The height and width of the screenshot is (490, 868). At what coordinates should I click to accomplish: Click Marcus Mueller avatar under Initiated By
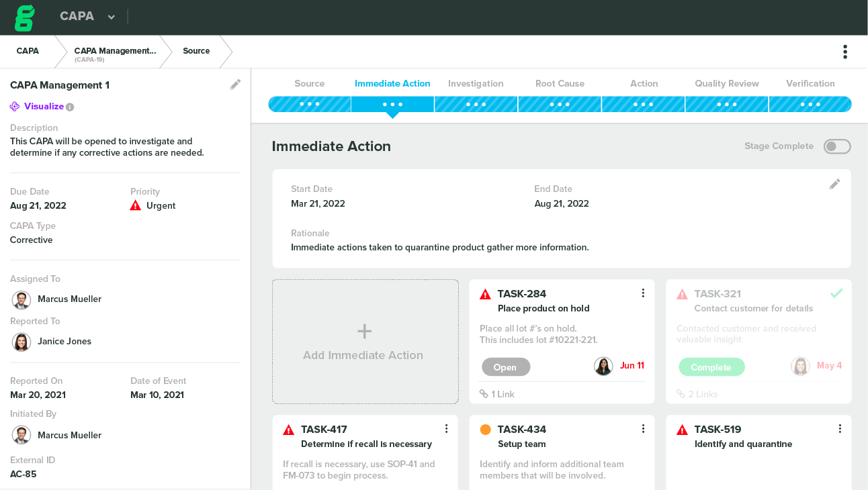[x=21, y=435]
